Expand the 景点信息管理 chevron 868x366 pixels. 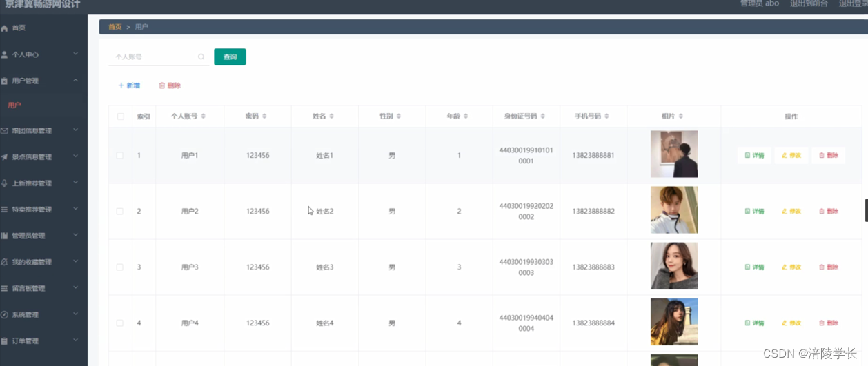pos(76,156)
